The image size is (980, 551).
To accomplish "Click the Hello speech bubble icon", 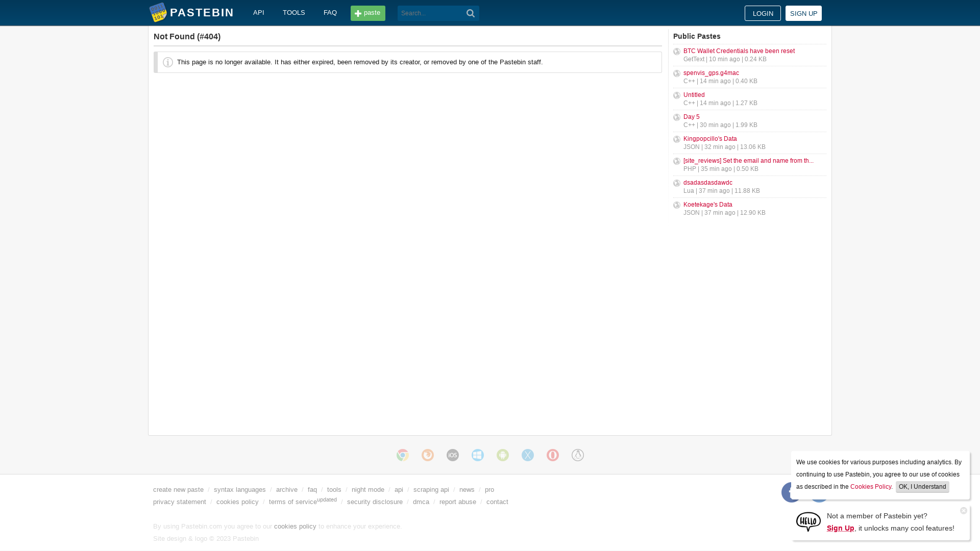I will tap(808, 522).
